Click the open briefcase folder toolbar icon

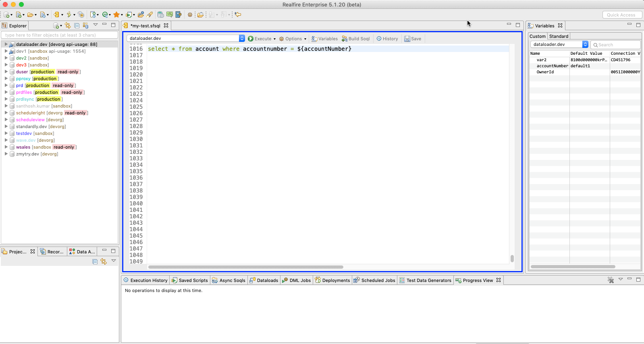point(200,15)
